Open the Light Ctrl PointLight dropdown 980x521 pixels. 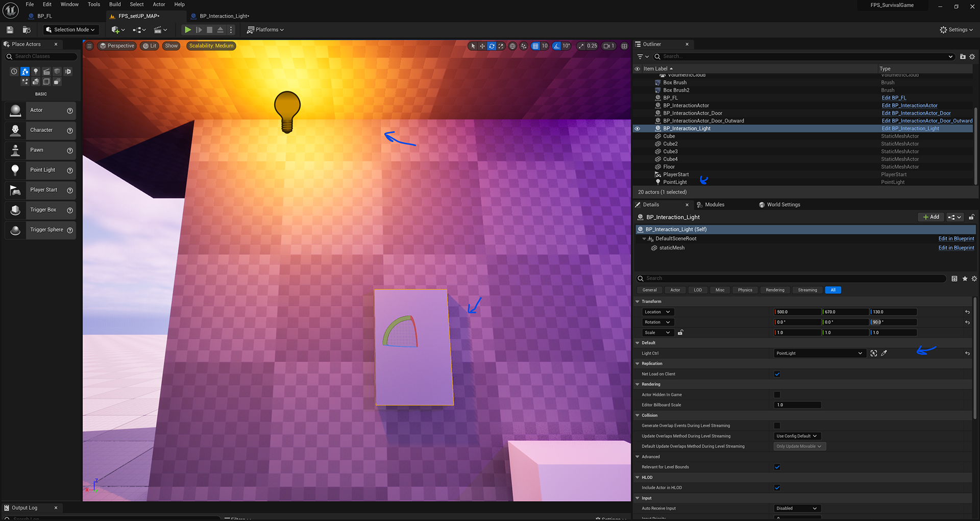click(x=819, y=353)
